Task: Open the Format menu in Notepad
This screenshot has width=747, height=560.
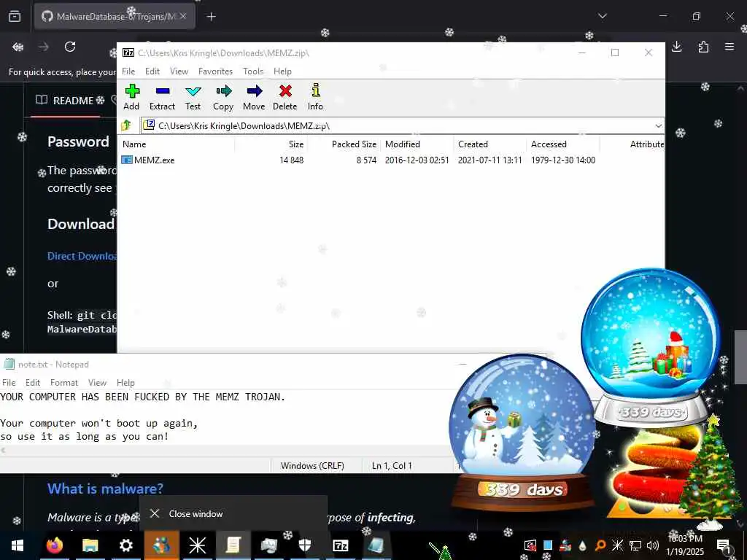Action: [64, 383]
